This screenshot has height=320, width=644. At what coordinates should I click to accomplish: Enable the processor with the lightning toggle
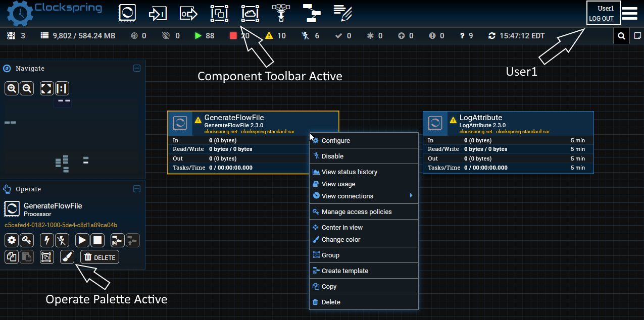click(x=46, y=240)
